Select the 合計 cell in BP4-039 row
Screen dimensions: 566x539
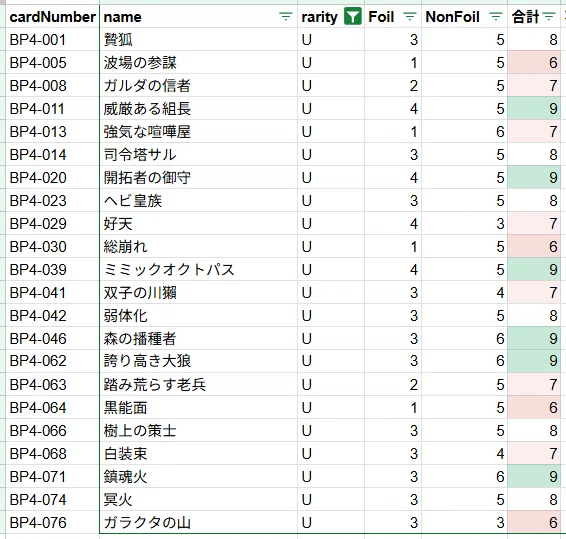pos(534,270)
